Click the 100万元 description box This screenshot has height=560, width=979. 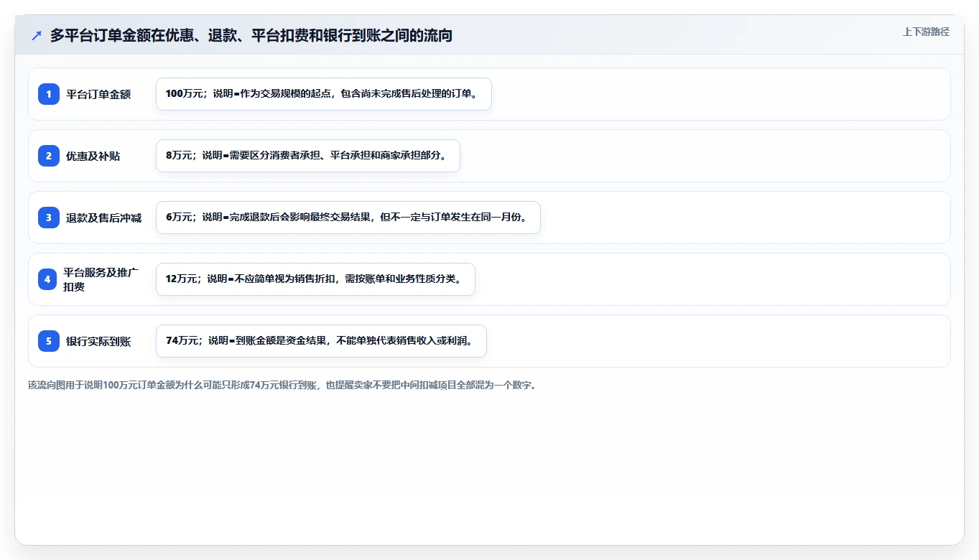pyautogui.click(x=324, y=94)
